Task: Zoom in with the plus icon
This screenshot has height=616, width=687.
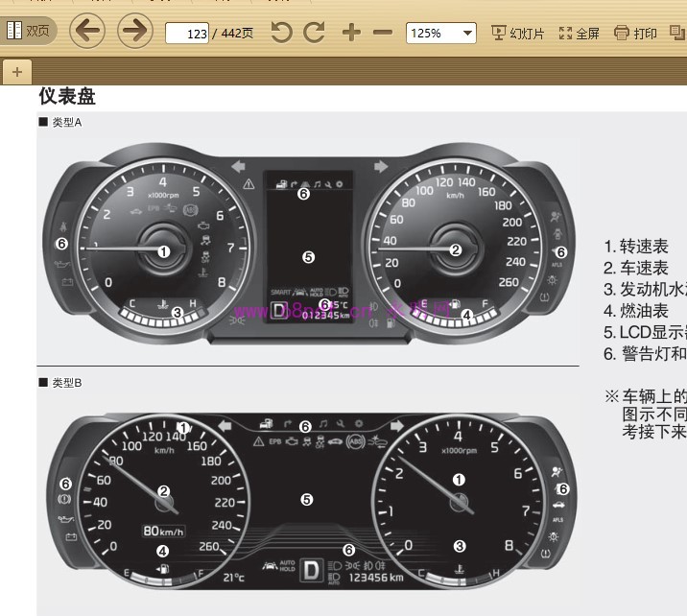Action: pos(351,33)
